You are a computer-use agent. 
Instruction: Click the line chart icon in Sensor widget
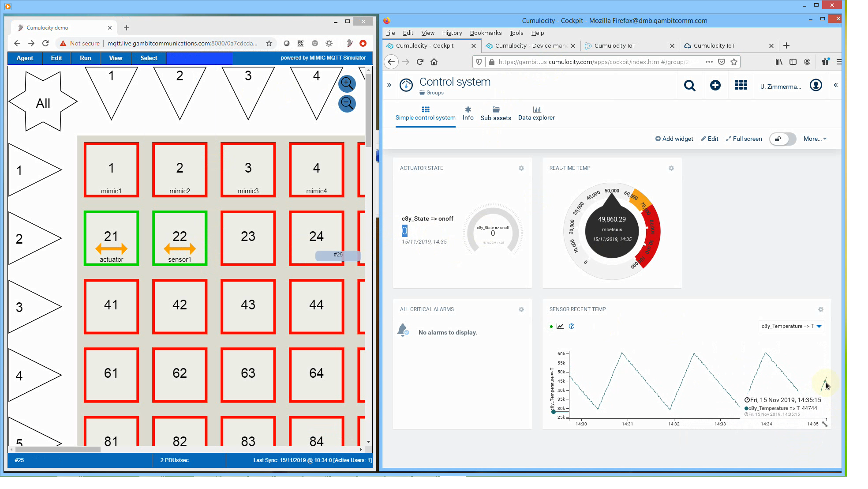[x=560, y=327]
